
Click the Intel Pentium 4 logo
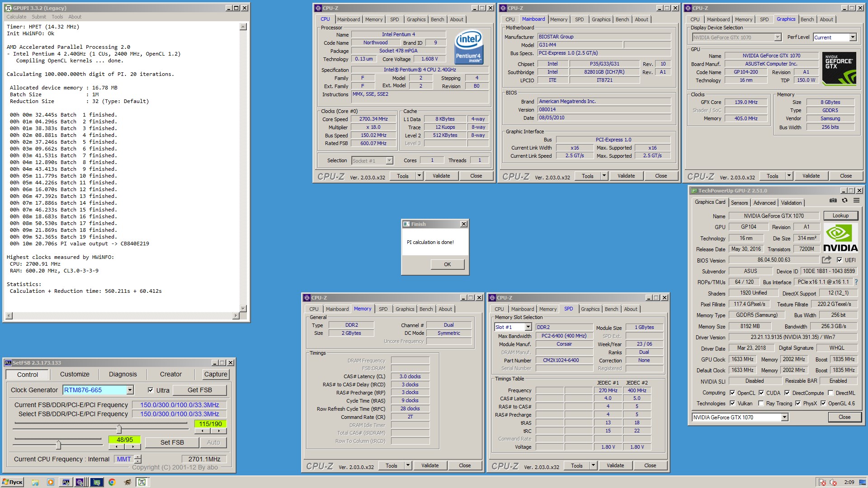(x=468, y=47)
